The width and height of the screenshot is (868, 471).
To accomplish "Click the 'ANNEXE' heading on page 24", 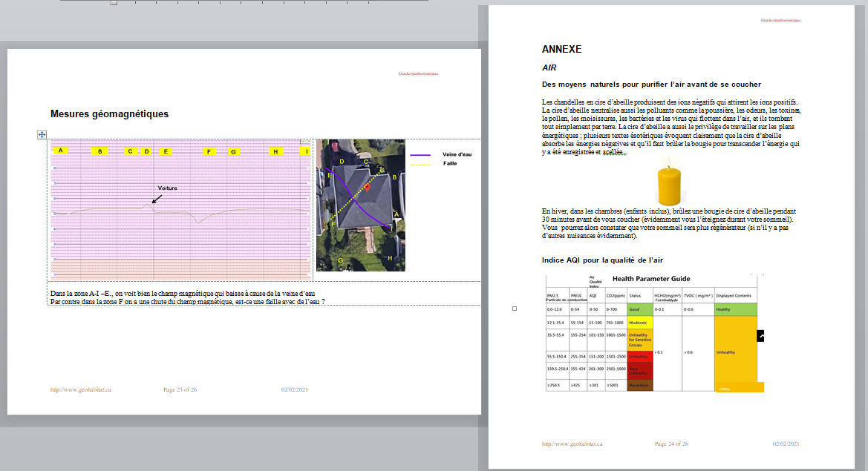I will click(562, 50).
